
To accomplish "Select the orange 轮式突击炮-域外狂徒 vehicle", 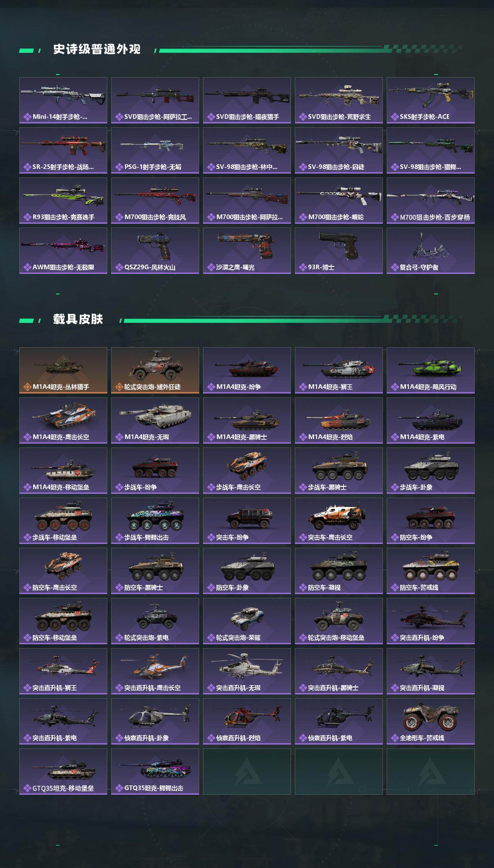I will pyautogui.click(x=155, y=370).
